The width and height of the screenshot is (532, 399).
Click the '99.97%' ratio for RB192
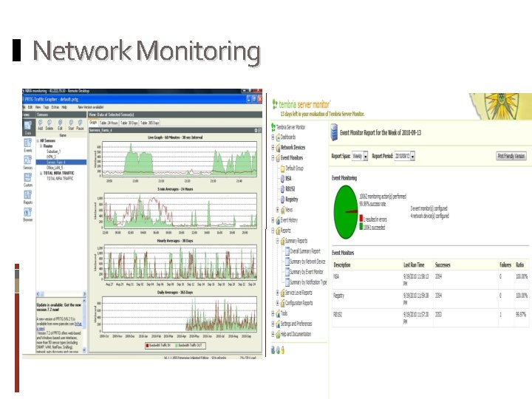click(x=521, y=315)
